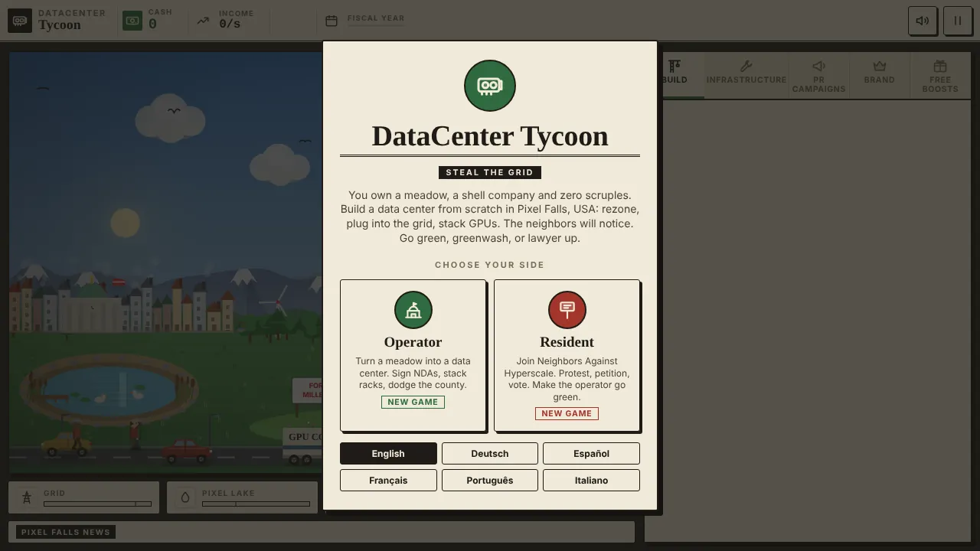Click the DataCenter Tycoon GPU logo in the header
Image resolution: width=980 pixels, height=551 pixels.
point(20,21)
